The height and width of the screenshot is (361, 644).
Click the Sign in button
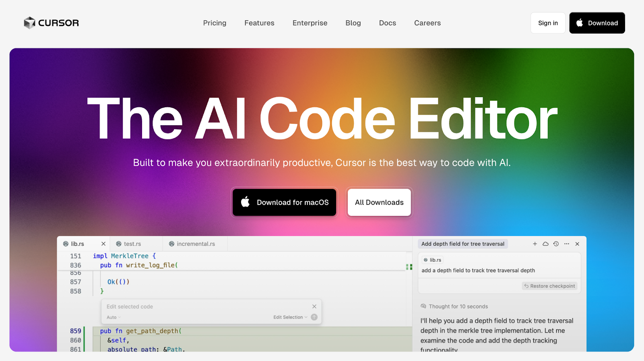pyautogui.click(x=548, y=23)
